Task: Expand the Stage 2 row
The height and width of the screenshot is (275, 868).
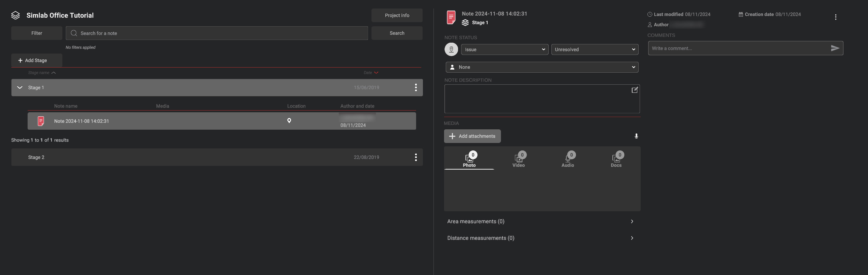Action: pos(217,157)
